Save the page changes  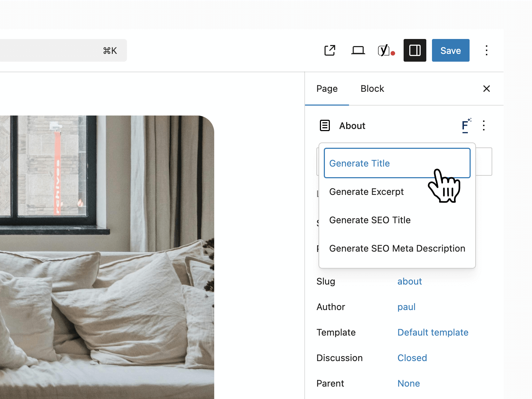pos(450,50)
